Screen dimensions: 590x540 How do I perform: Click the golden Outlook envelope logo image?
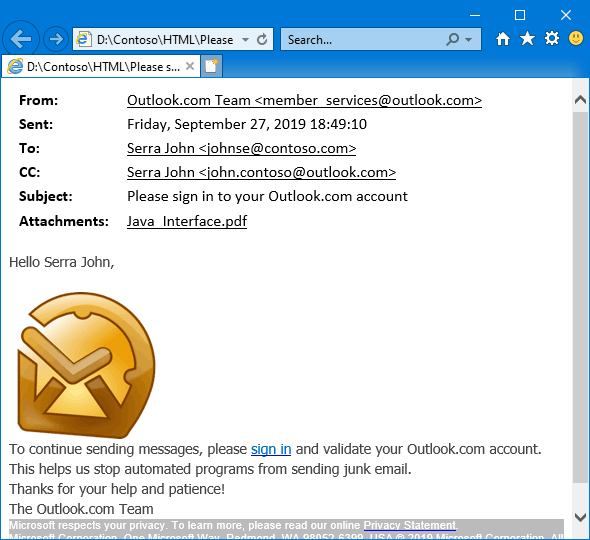86,365
